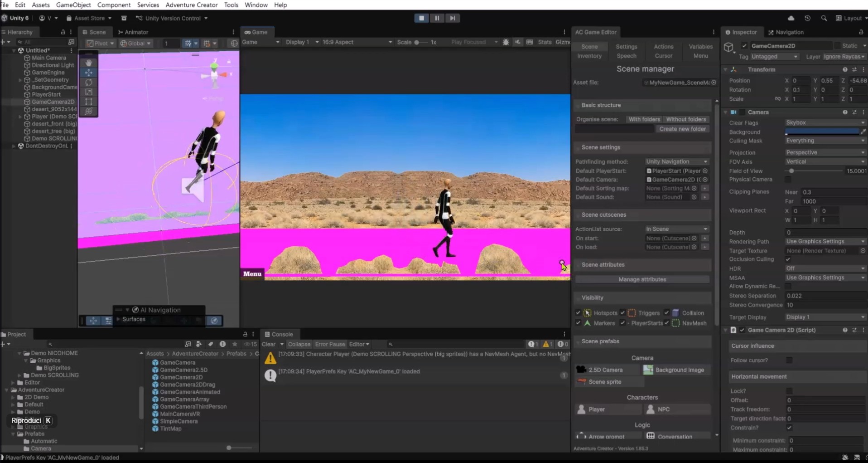Toggle the Hotspots visibility checkbox
The width and height of the screenshot is (868, 463).
point(578,313)
